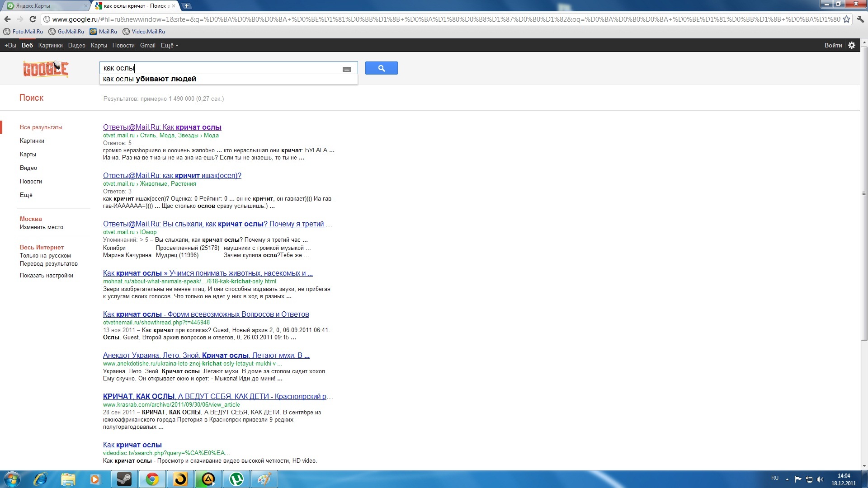Click the Войти sign-in button
Screen dimensions: 868x488
tap(833, 45)
